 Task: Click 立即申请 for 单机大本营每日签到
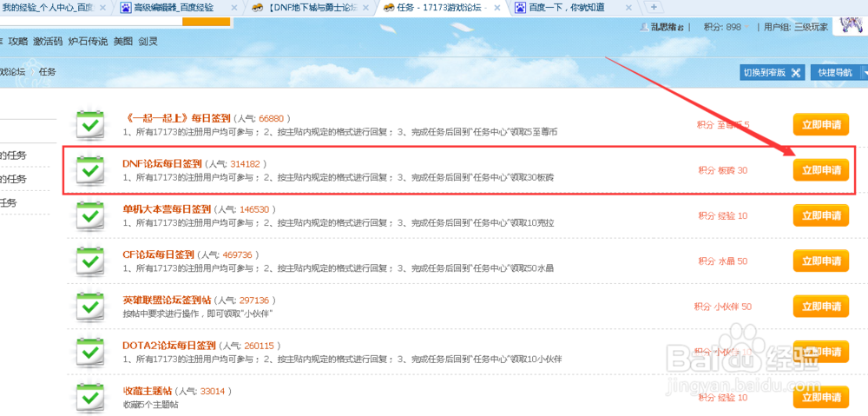coord(821,215)
